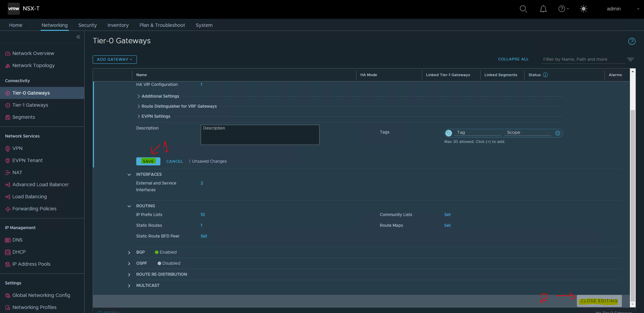Open the help question-mark menu in header
644x313 pixels.
click(x=563, y=9)
